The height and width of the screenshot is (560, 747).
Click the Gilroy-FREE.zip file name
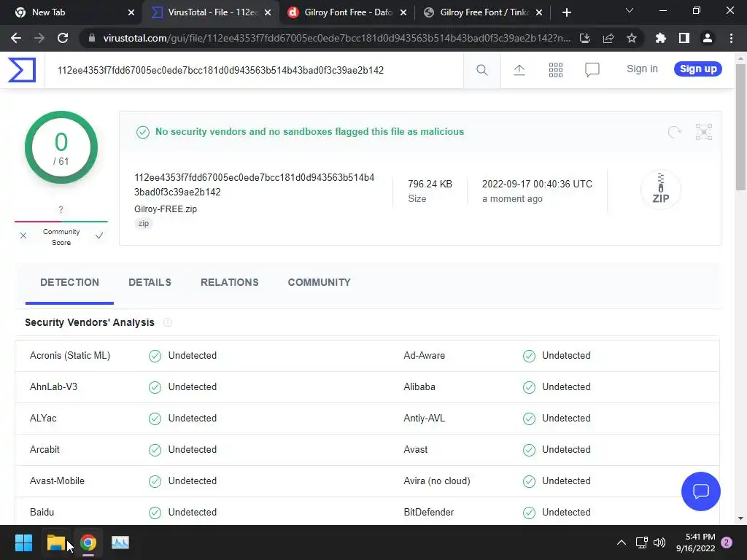click(x=166, y=209)
